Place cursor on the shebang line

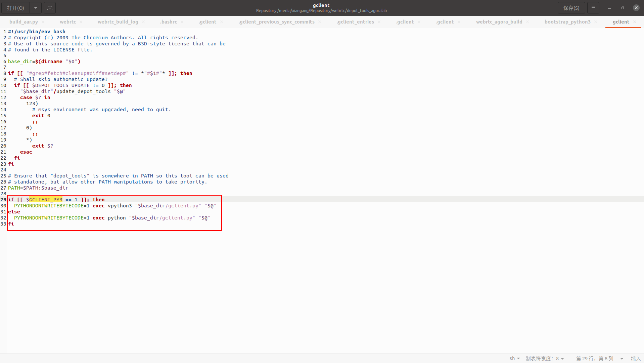(37, 32)
